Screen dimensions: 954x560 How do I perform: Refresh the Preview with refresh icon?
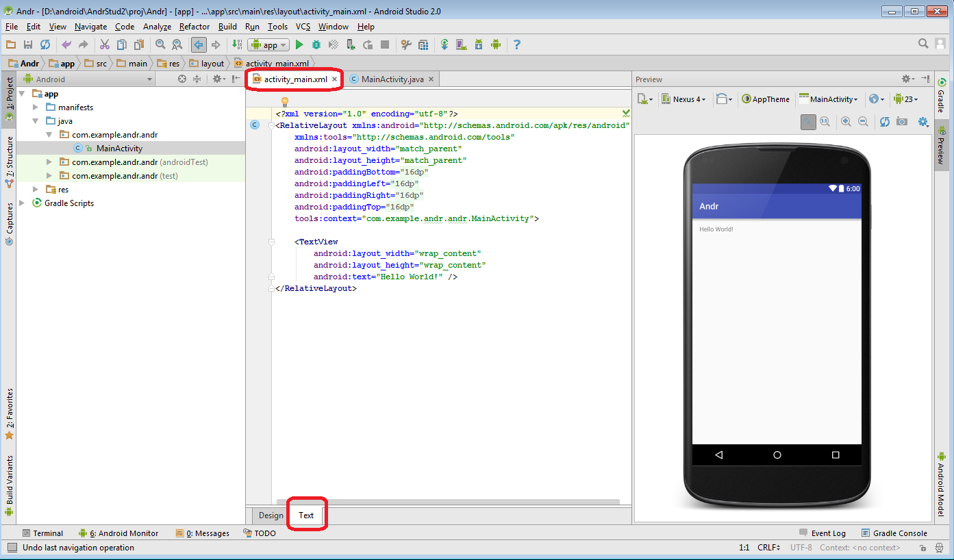pyautogui.click(x=885, y=121)
